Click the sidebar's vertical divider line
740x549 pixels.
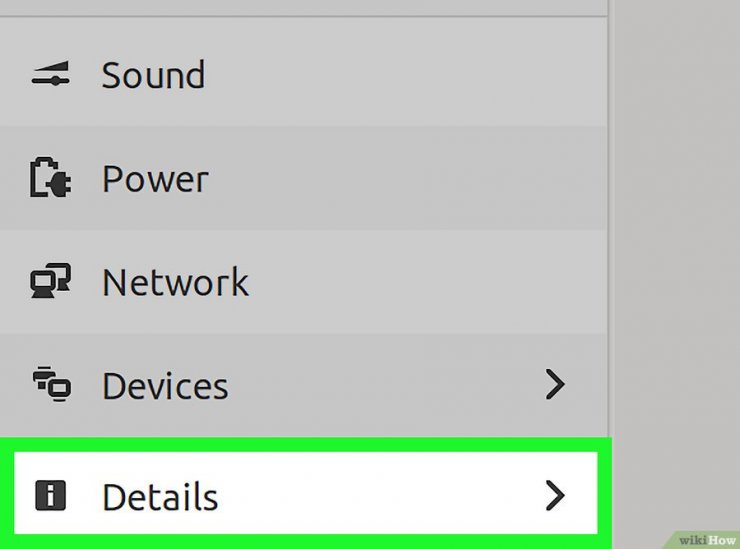[x=609, y=217]
